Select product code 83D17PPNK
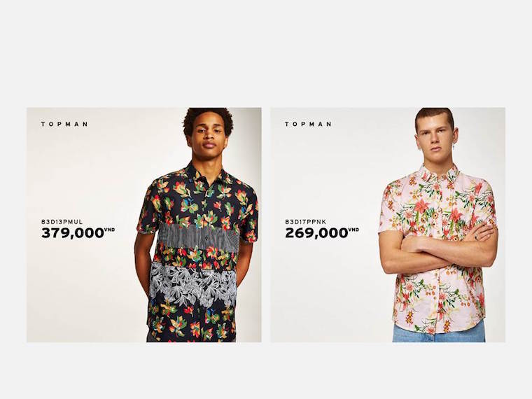The image size is (532, 399). point(305,222)
